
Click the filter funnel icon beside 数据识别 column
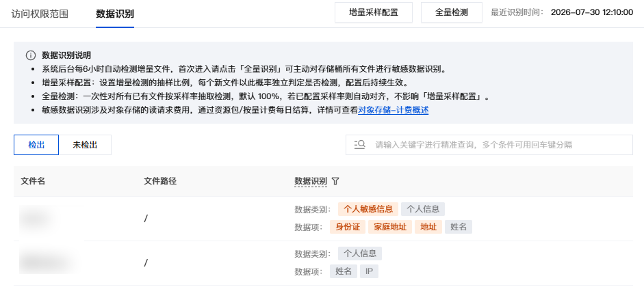[x=335, y=181]
